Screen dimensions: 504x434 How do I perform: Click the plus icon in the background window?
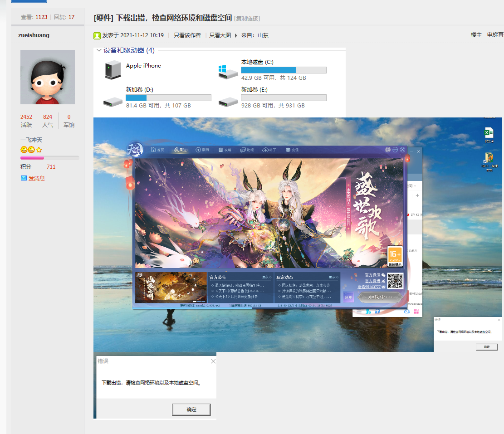tap(417, 195)
